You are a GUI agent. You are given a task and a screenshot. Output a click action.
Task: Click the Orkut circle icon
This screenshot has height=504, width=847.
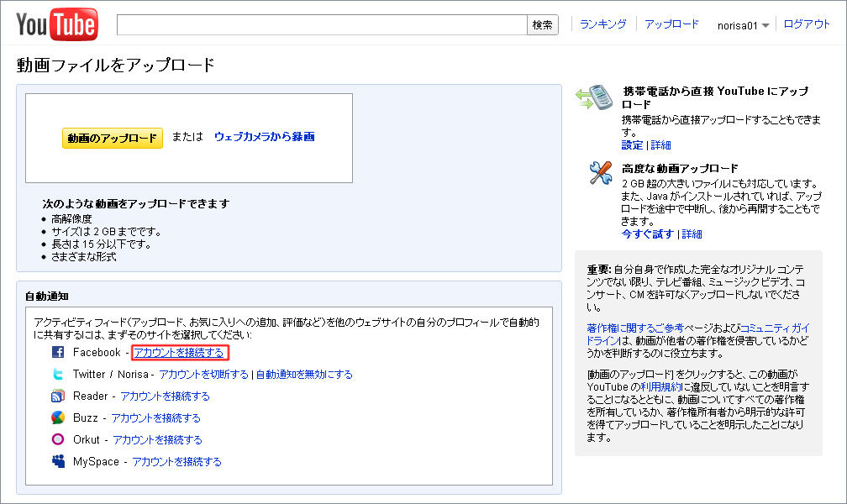[x=58, y=439]
